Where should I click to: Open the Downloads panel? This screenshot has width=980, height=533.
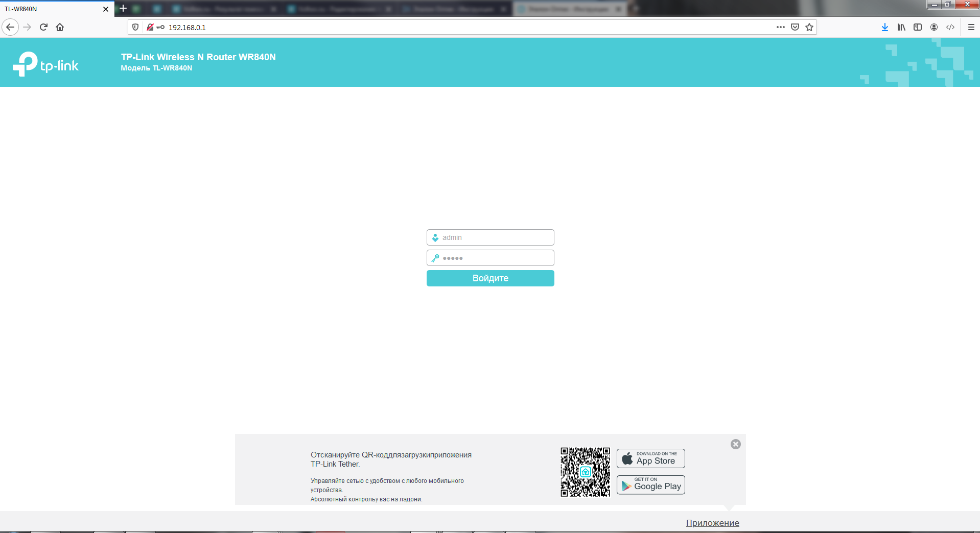(x=885, y=27)
